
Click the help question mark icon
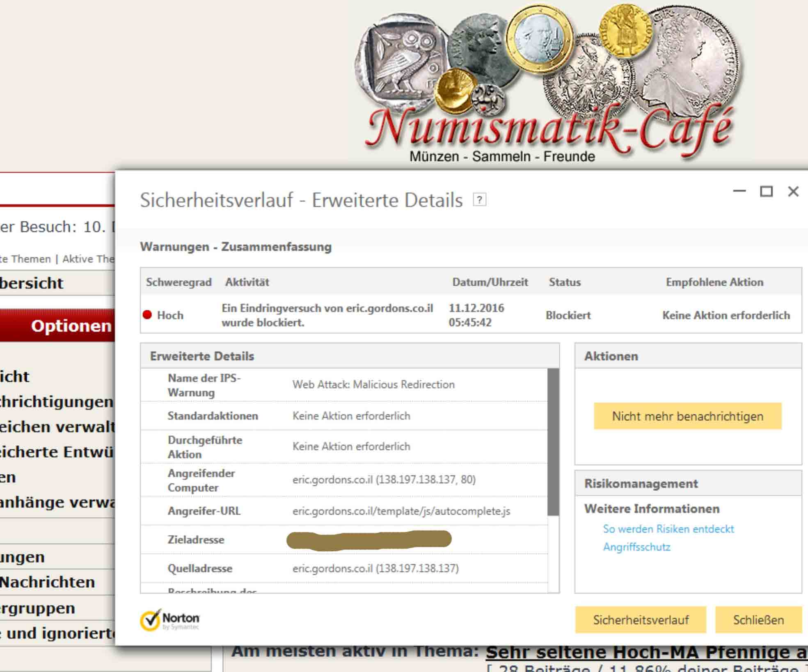tap(479, 200)
